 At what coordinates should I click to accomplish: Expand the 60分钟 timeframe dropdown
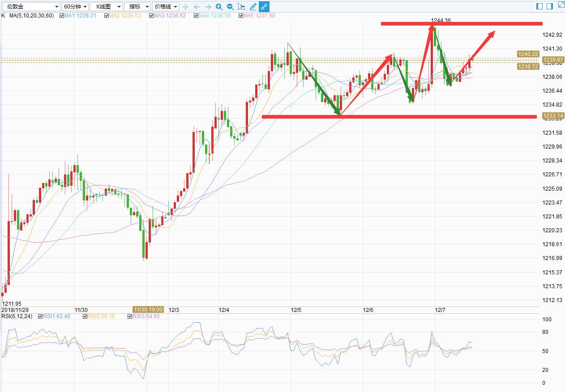[x=75, y=7]
